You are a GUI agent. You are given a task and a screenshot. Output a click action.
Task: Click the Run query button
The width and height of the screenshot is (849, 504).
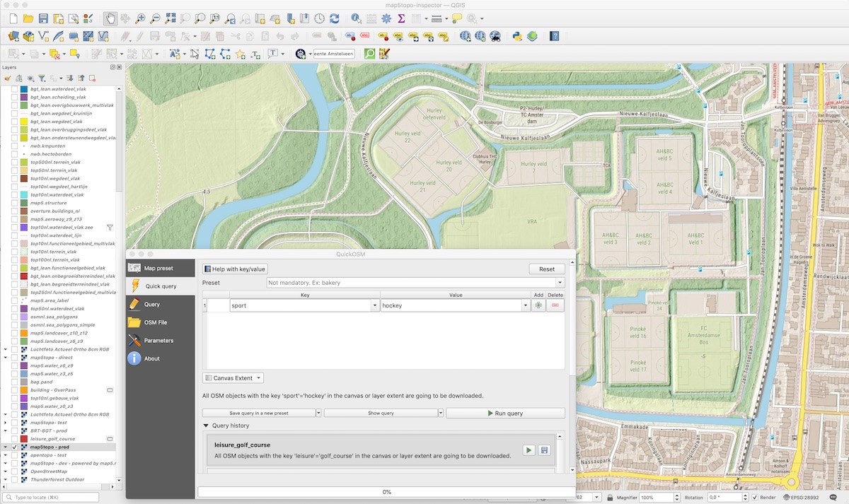pyautogui.click(x=505, y=413)
